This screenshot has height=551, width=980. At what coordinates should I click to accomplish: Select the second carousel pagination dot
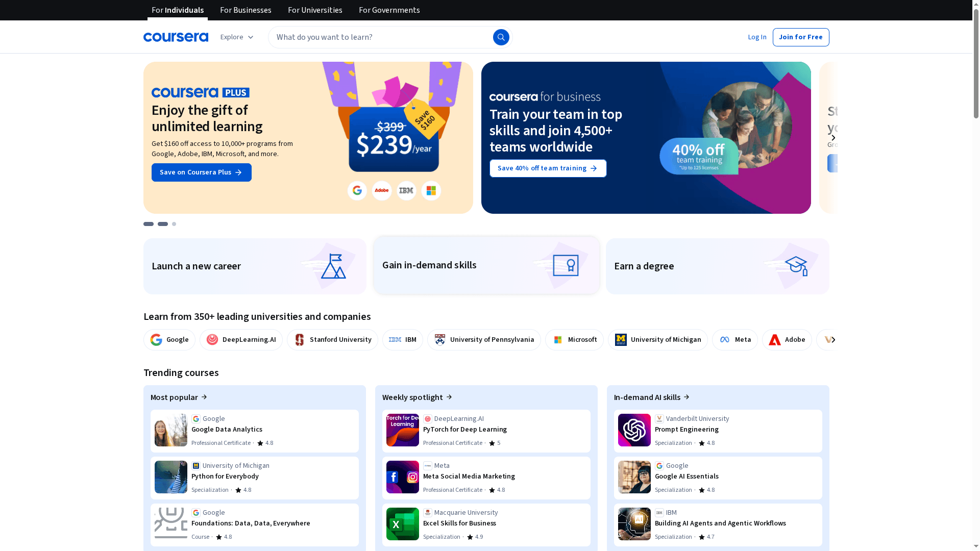click(x=162, y=224)
